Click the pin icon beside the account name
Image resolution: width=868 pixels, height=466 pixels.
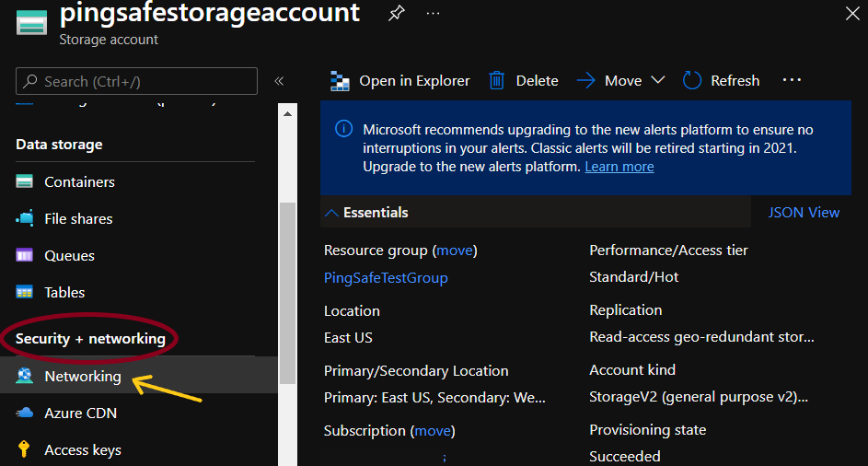396,14
